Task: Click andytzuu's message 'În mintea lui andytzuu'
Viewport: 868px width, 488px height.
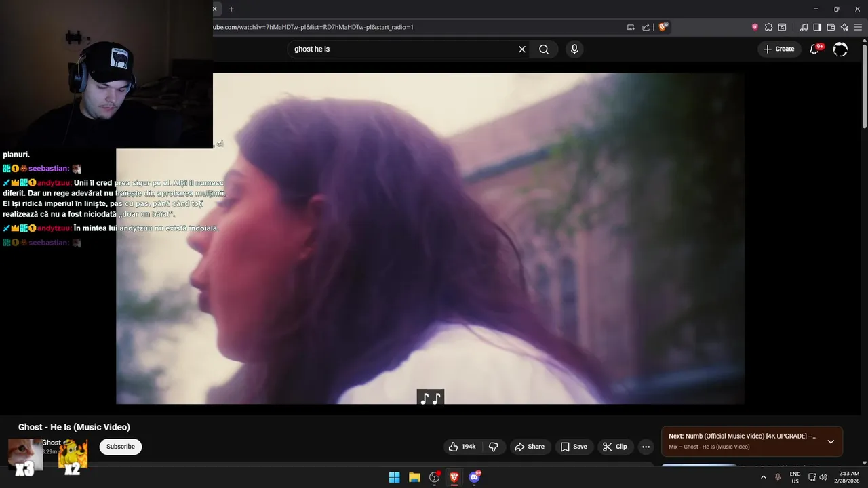Action: [x=146, y=228]
